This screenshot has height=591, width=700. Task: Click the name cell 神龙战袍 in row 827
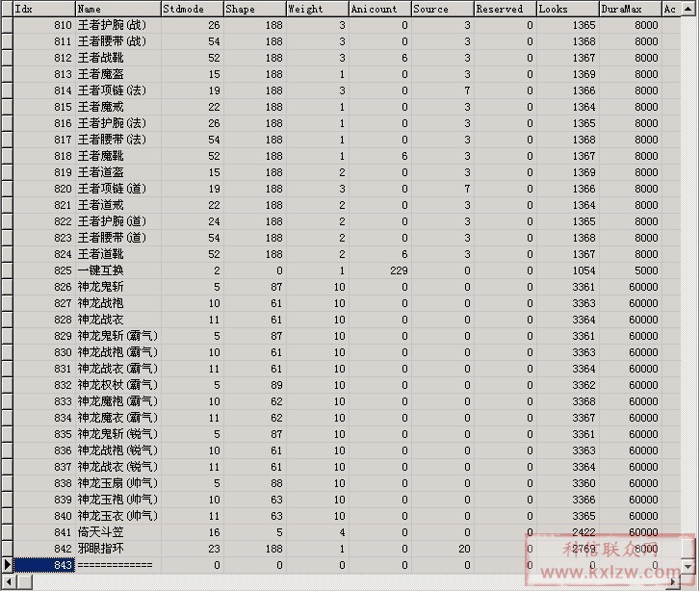coord(117,303)
